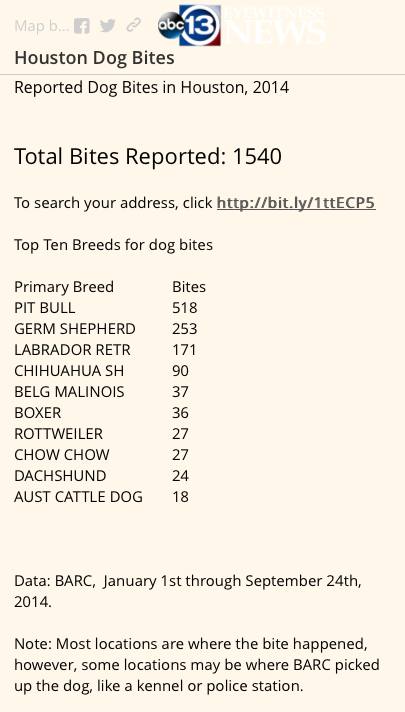Select the GERM SHEPHERD breed row
This screenshot has width=405, height=712.
tap(106, 329)
